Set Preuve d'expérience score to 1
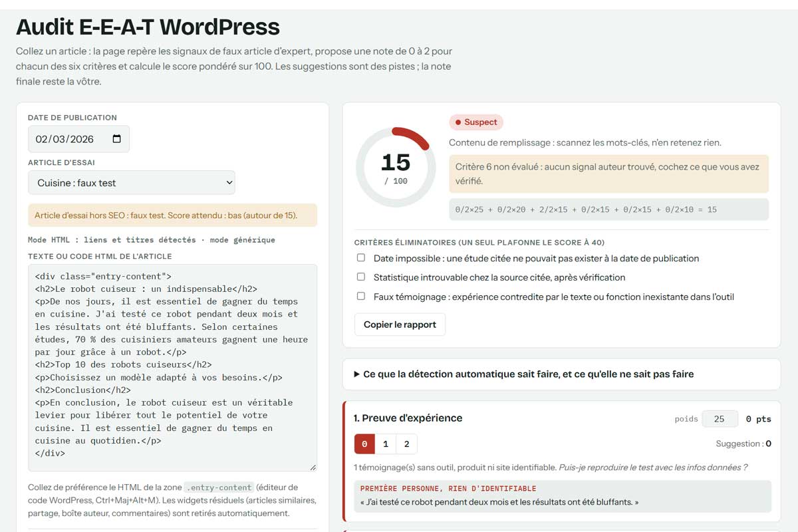 (x=386, y=444)
